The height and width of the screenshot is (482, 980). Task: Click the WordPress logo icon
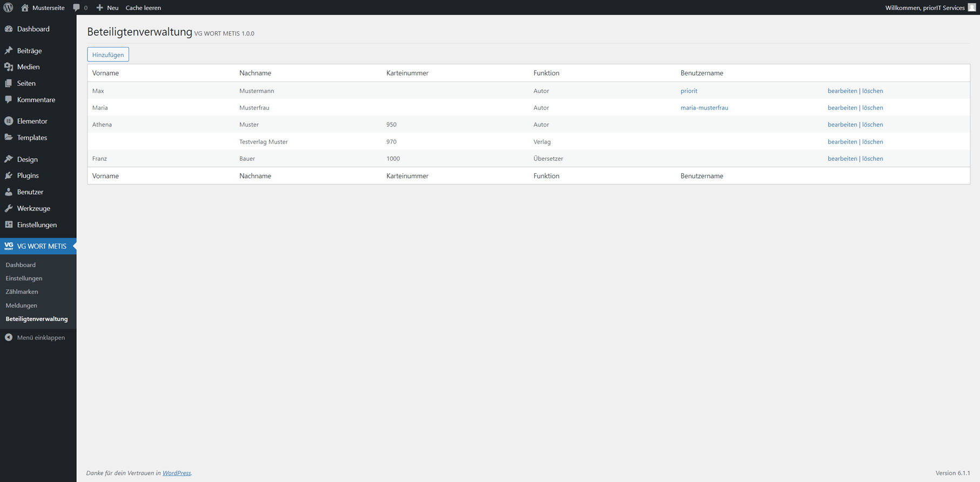click(8, 8)
